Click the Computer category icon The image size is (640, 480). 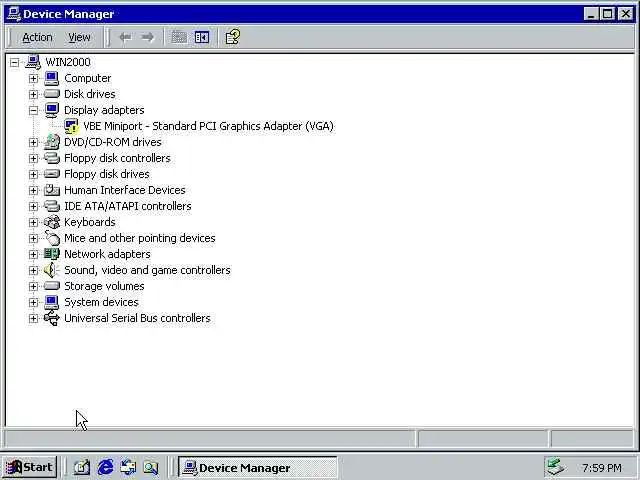tap(52, 78)
